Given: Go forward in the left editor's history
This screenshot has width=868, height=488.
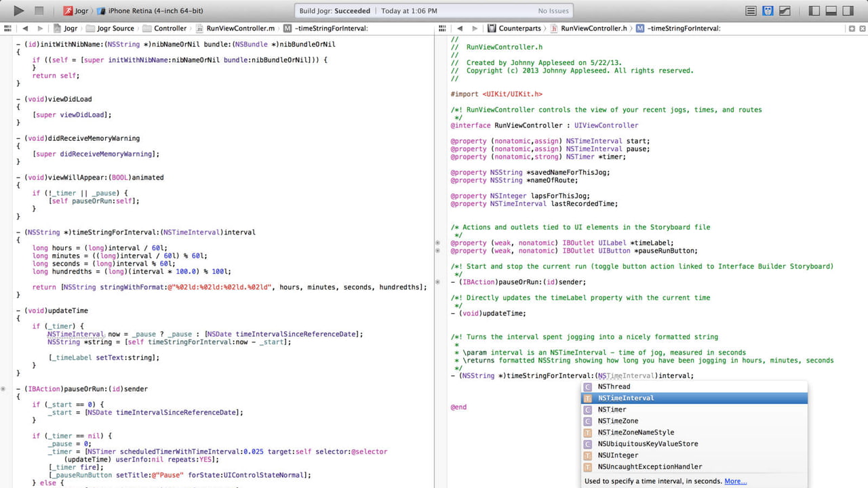Looking at the screenshot, I should coord(40,28).
